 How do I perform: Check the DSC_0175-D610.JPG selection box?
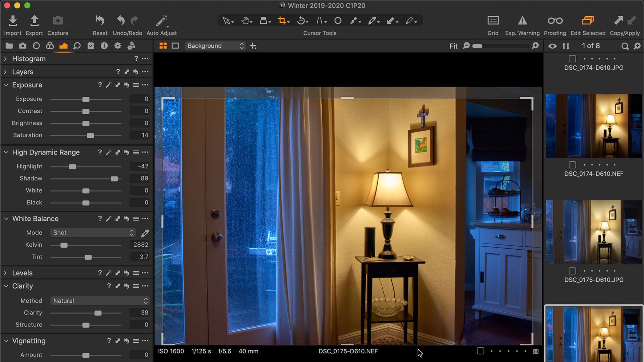[572, 271]
